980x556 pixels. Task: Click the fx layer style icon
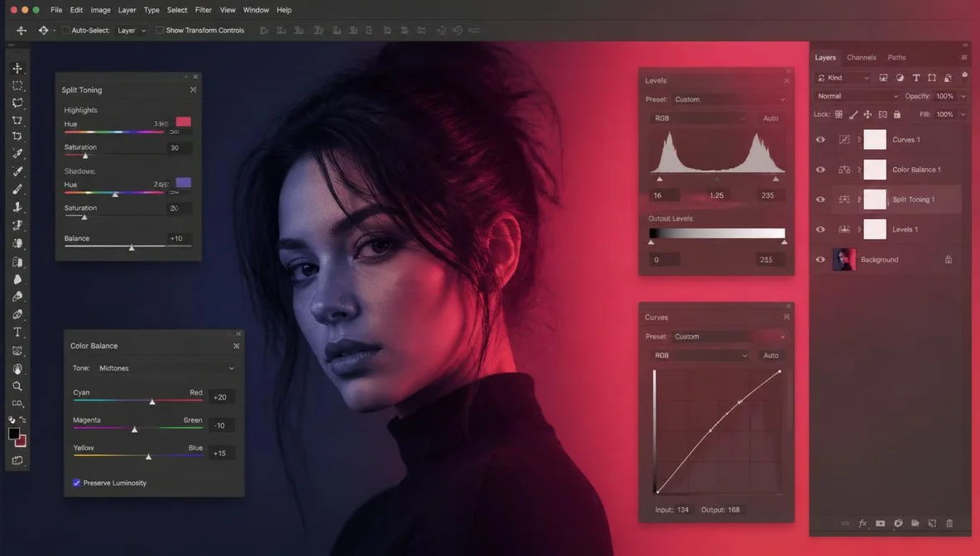tap(862, 524)
